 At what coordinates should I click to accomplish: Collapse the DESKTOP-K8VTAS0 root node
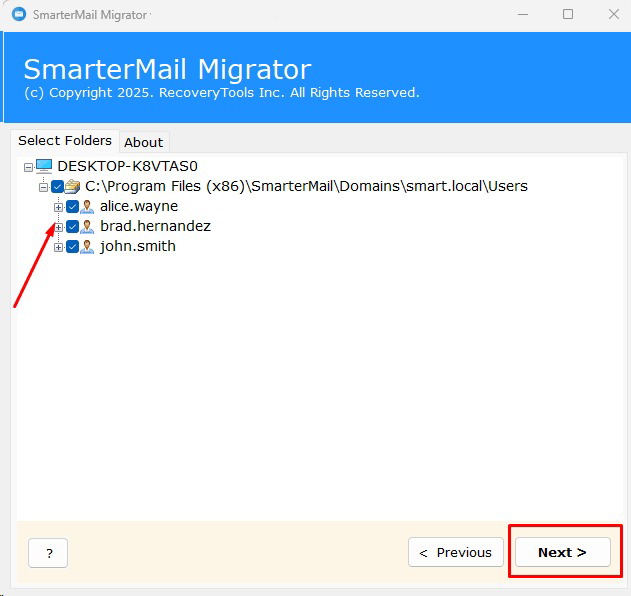click(28, 167)
